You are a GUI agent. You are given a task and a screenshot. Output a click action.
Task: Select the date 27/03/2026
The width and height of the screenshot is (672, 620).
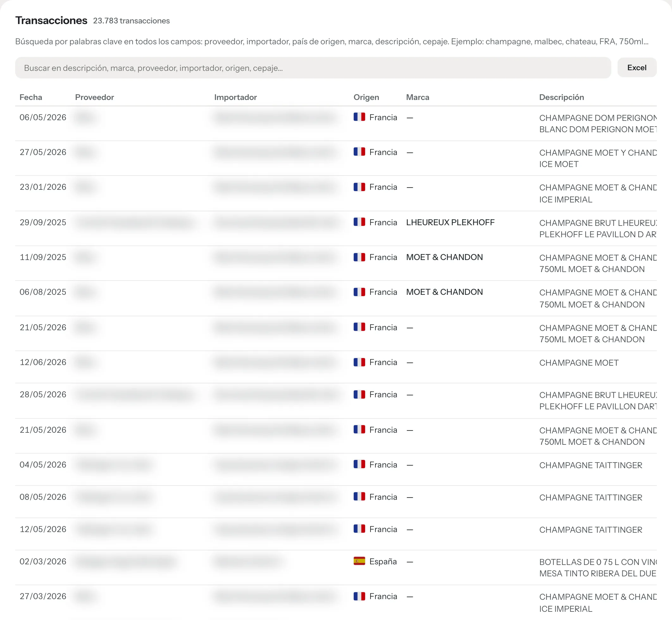click(x=43, y=597)
